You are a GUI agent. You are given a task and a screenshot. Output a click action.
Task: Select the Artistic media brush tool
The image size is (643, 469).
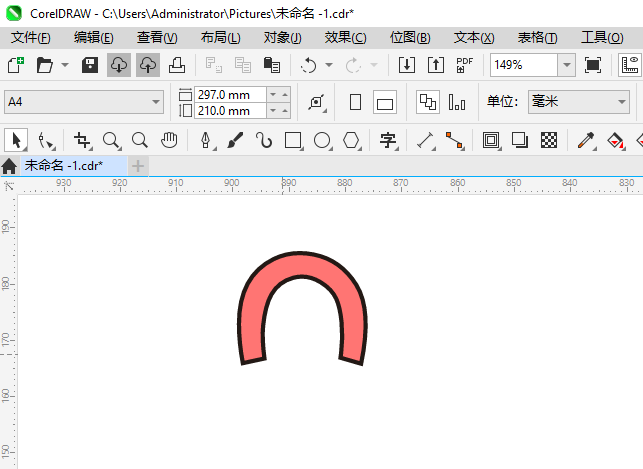[x=235, y=140]
